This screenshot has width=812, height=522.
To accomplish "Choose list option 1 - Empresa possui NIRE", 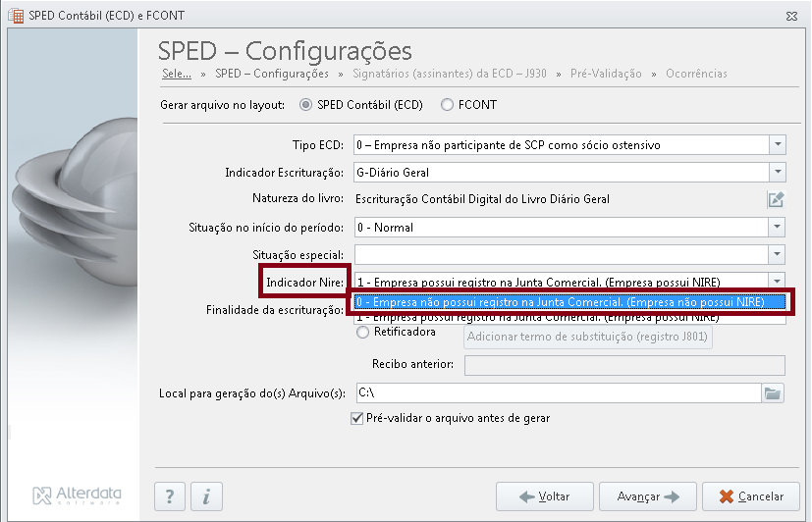I will click(x=569, y=318).
